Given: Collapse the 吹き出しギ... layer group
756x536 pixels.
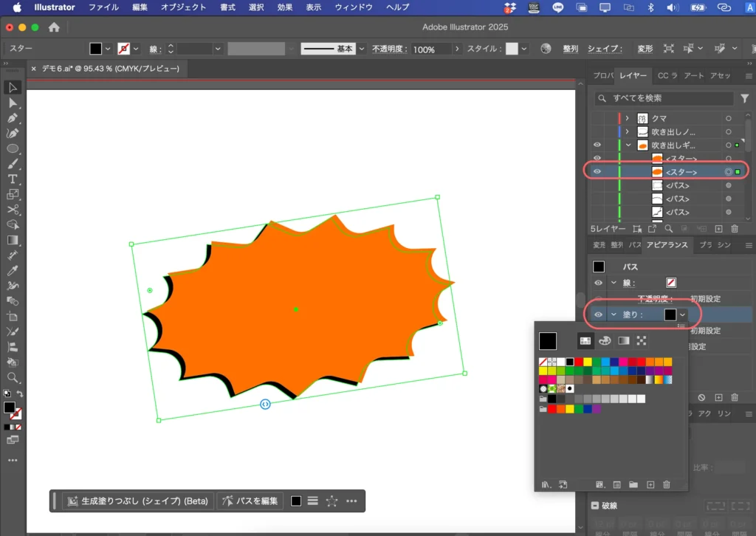Looking at the screenshot, I should (x=627, y=145).
